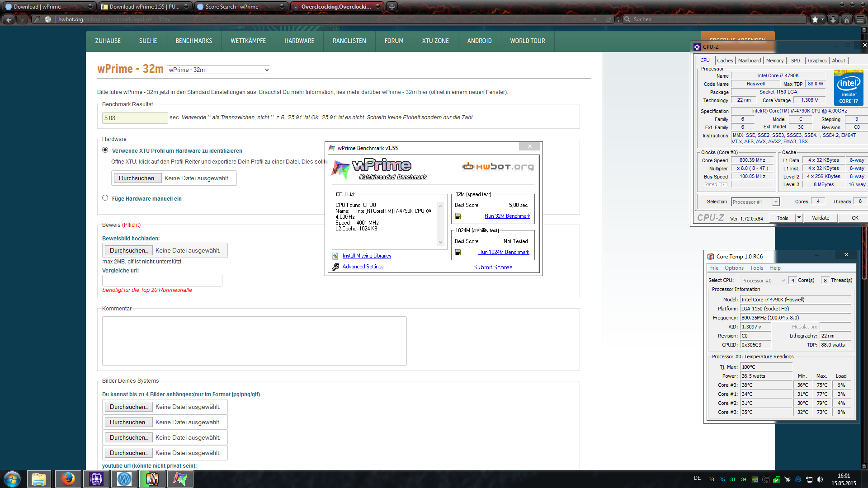Select 'Verwende XTU Profil' radio option
868x488 pixels.
point(105,150)
